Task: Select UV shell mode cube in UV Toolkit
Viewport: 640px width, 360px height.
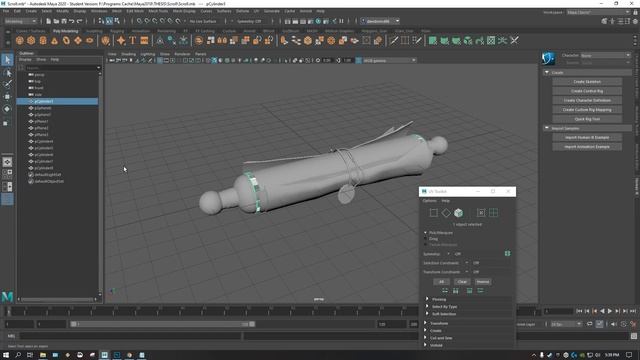Action: 458,213
